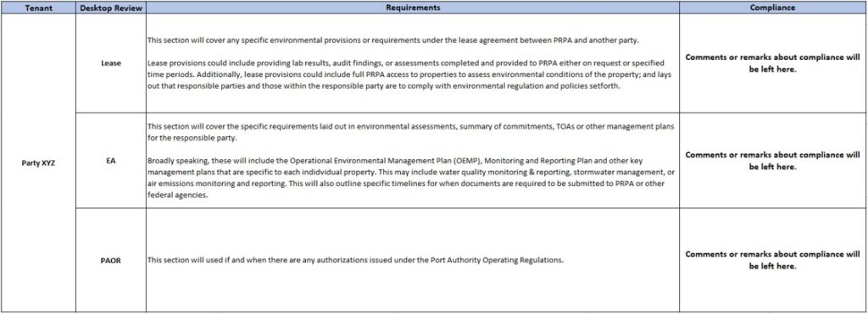Image resolution: width=868 pixels, height=314 pixels.
Task: Click the Lease desktop review cell
Action: pos(111,63)
